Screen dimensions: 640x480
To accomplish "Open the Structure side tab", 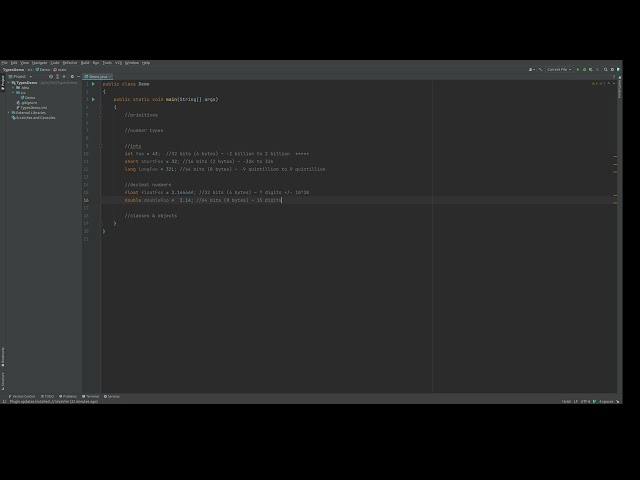I will 2,380.
